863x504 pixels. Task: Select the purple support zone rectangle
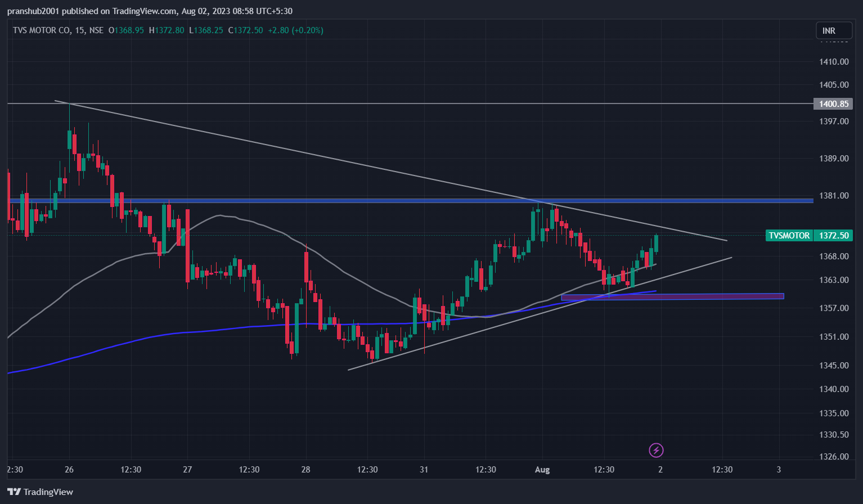(672, 296)
